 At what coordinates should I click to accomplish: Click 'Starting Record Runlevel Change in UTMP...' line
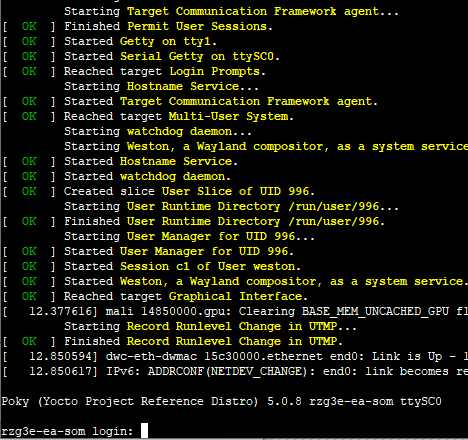210,326
